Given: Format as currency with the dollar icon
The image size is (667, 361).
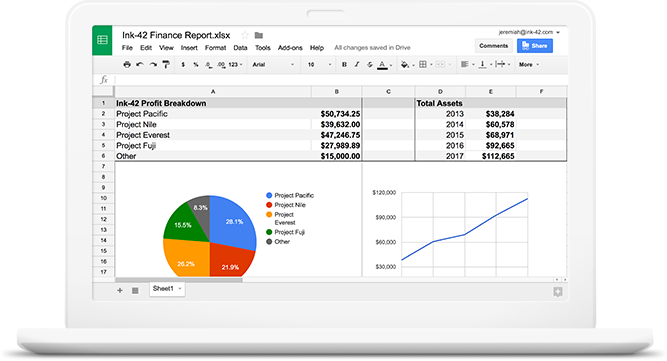Looking at the screenshot, I should click(183, 65).
